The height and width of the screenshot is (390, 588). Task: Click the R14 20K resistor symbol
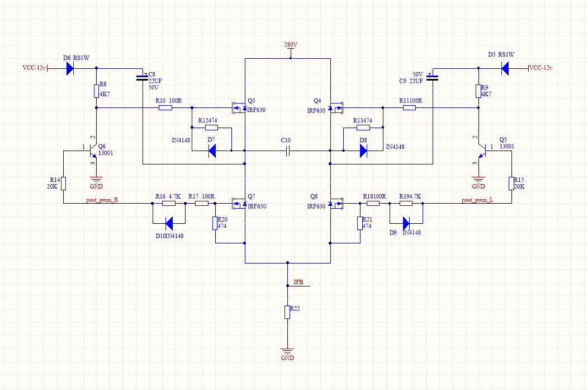(64, 183)
